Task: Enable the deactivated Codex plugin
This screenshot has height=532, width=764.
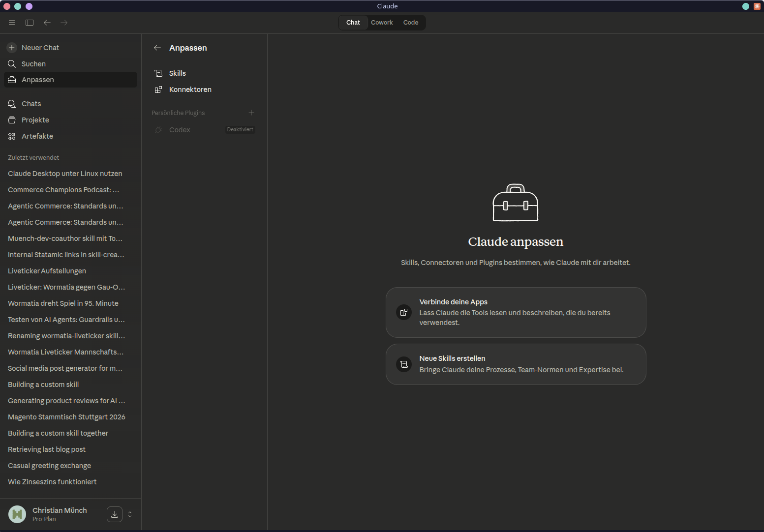Action: (180, 129)
